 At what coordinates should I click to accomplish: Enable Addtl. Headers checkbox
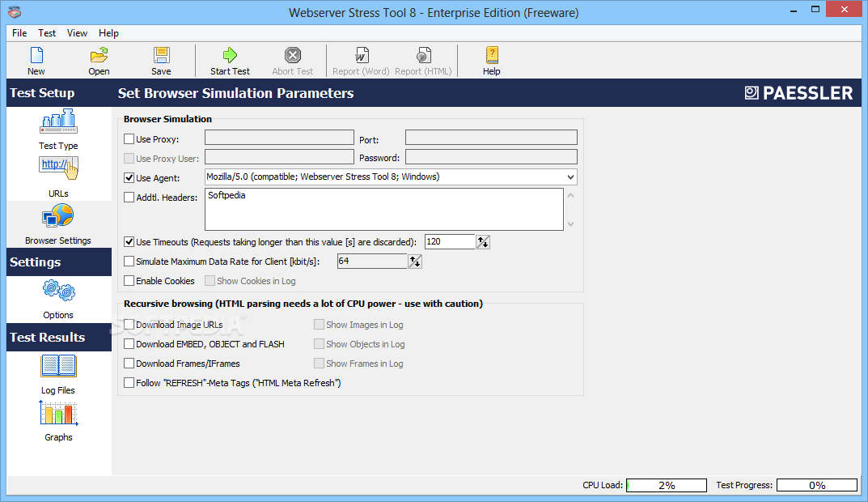[x=129, y=198]
